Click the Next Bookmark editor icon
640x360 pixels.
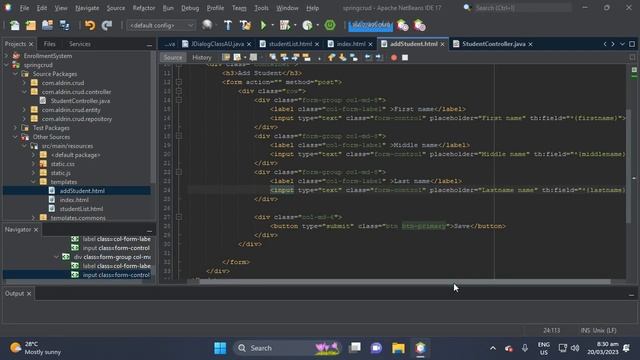coord(342,58)
